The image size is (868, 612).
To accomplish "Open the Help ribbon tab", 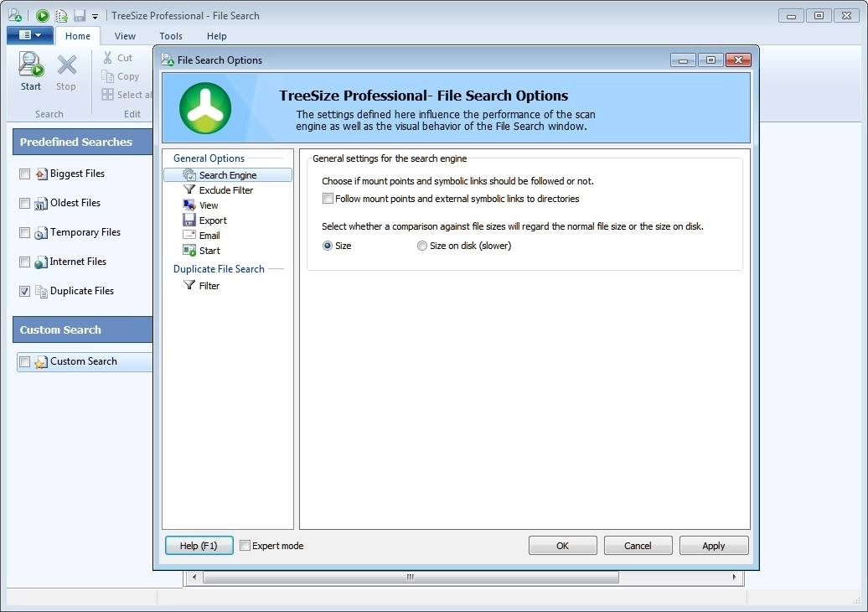I will pos(216,36).
